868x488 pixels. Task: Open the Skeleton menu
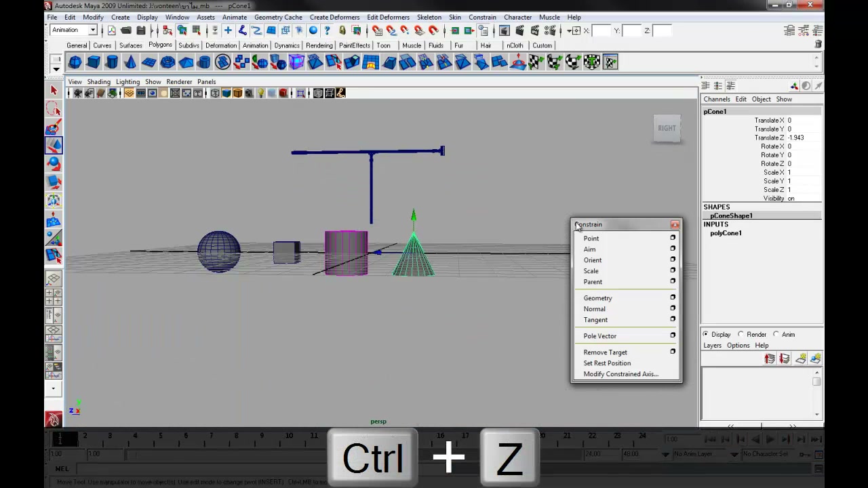point(429,17)
